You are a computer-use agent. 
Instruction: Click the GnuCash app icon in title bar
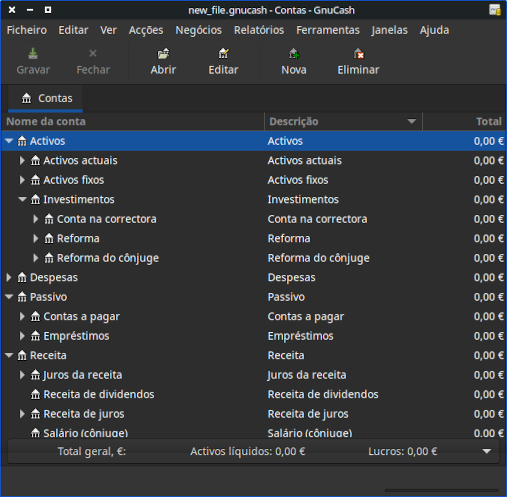495,10
